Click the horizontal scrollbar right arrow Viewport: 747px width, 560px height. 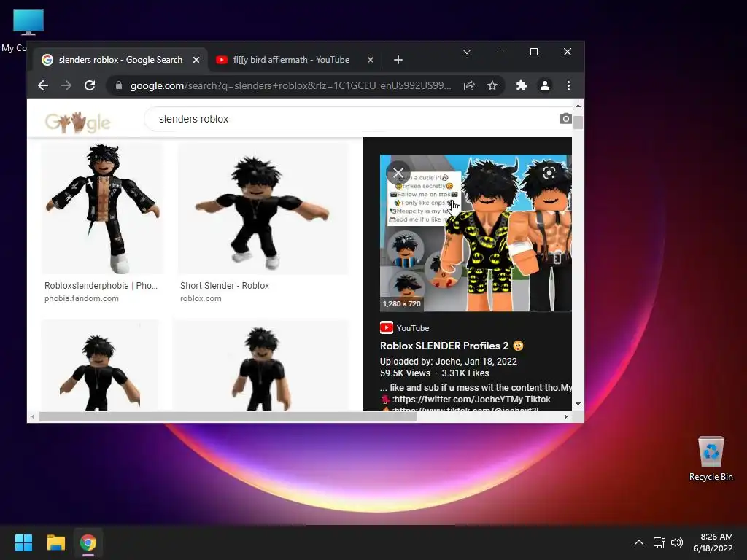tap(565, 416)
